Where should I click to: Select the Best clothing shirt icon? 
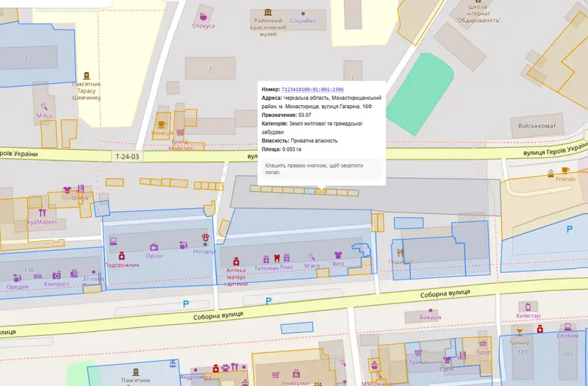[338, 255]
